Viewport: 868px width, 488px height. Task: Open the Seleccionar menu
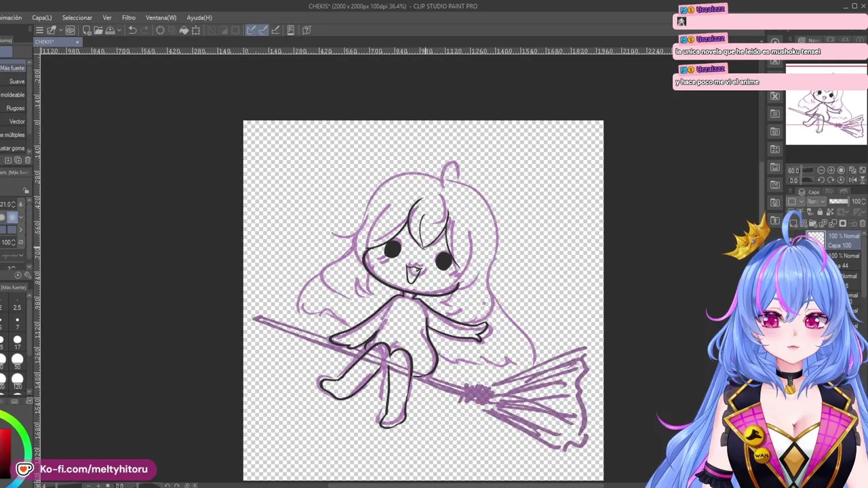click(77, 18)
